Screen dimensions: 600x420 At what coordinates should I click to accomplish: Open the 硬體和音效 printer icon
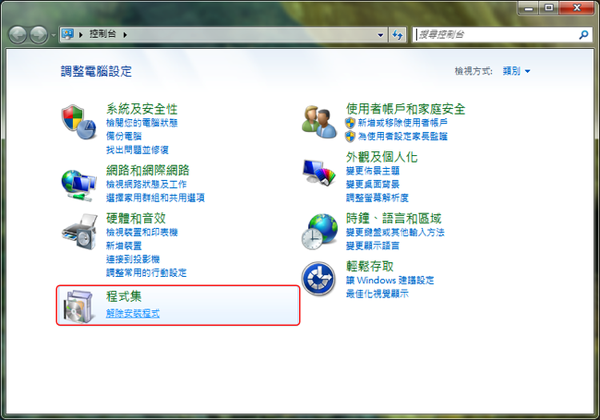(x=80, y=232)
